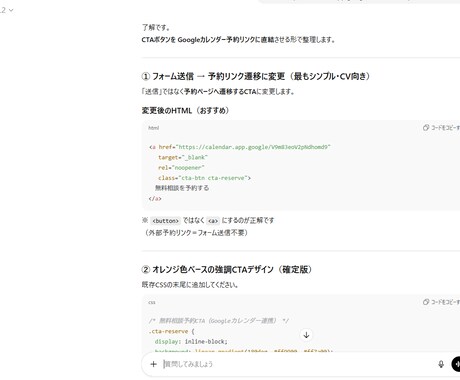The width and height of the screenshot is (460, 380).
Task: Click the closing </a> tag line
Action: (x=155, y=199)
